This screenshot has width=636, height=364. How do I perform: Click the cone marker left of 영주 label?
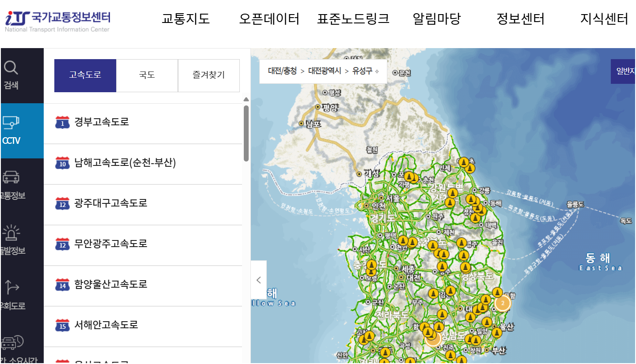pos(462,243)
